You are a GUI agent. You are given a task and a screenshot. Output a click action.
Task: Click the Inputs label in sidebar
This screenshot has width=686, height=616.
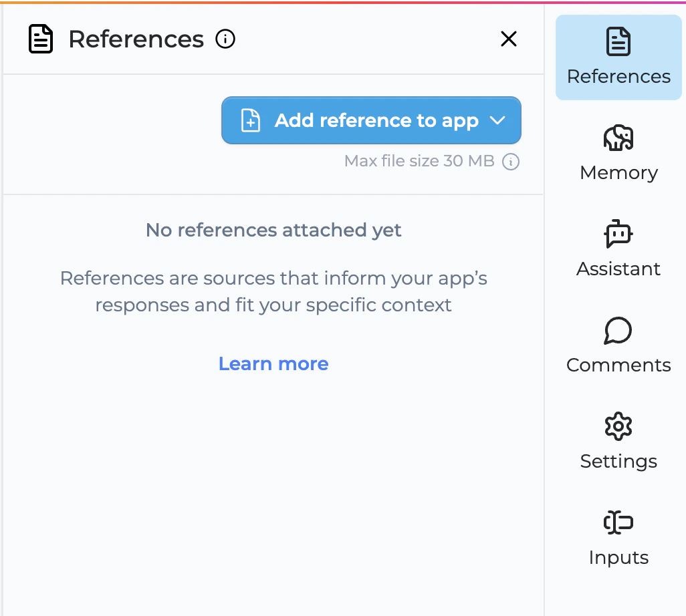click(x=617, y=557)
